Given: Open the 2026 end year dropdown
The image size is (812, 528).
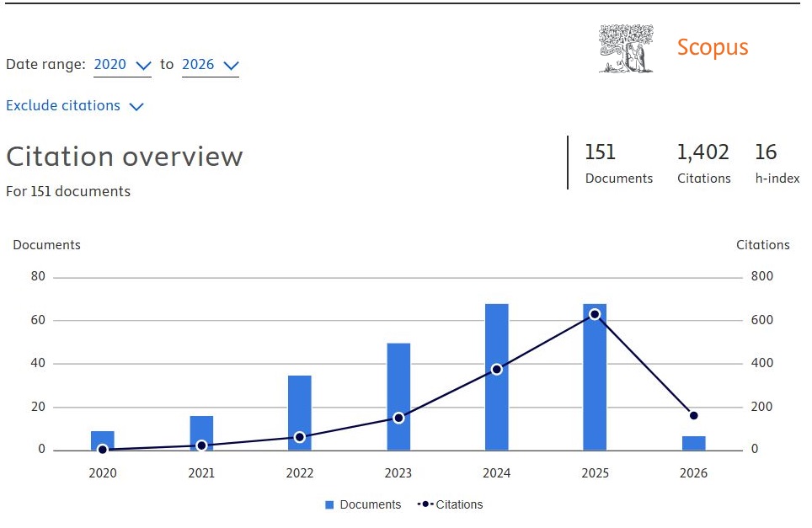Looking at the screenshot, I should 210,65.
